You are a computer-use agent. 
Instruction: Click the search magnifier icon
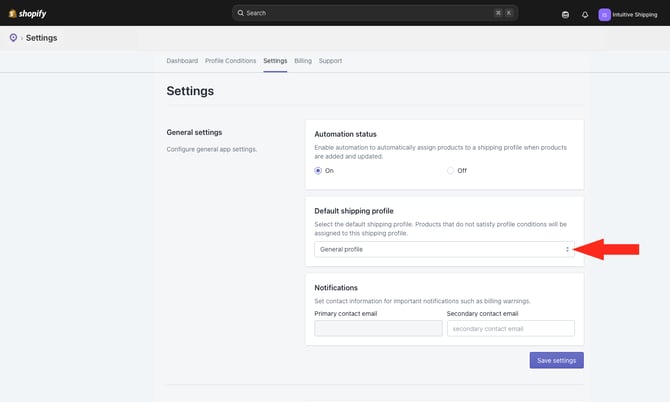click(x=241, y=13)
